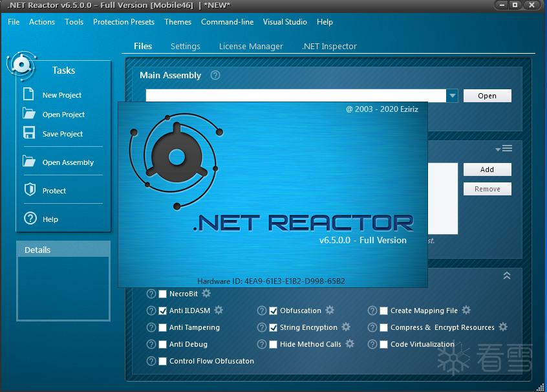The image size is (547, 392).
Task: Enable the Create Mapping File checkbox
Action: (383, 310)
